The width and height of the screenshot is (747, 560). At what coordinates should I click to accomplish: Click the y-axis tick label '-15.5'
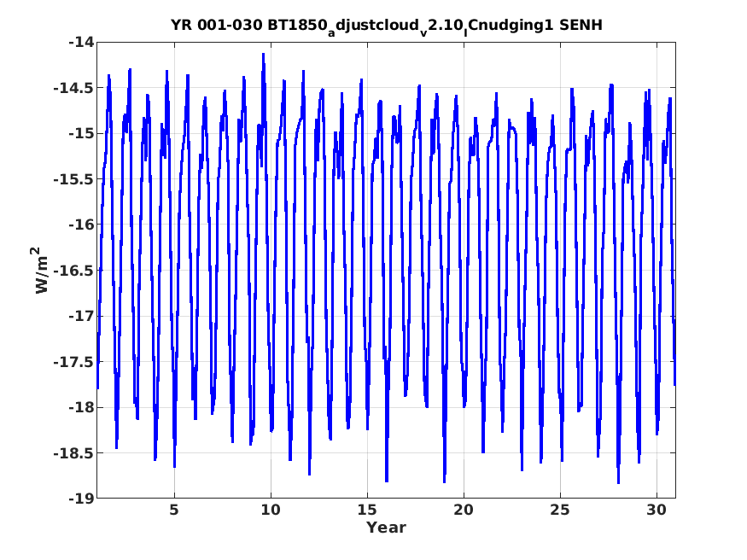coord(73,179)
